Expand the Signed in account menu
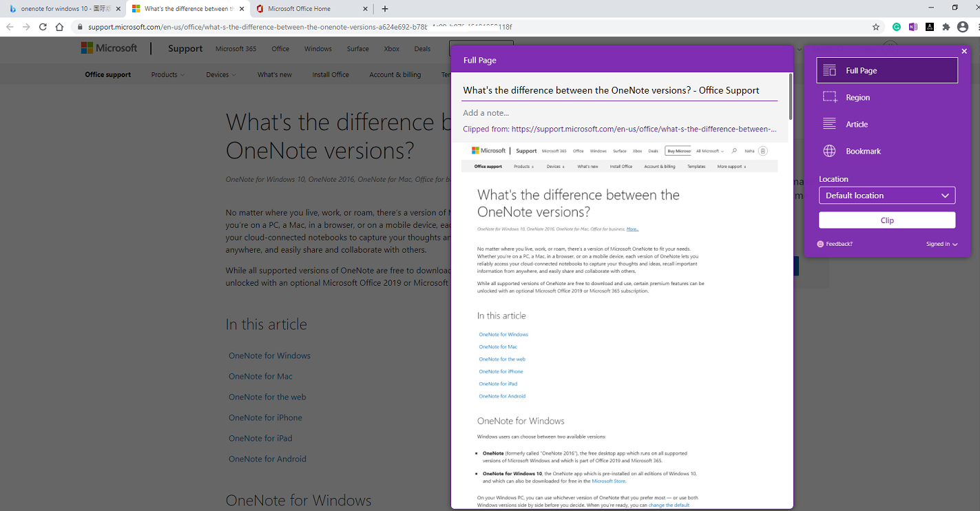 941,244
